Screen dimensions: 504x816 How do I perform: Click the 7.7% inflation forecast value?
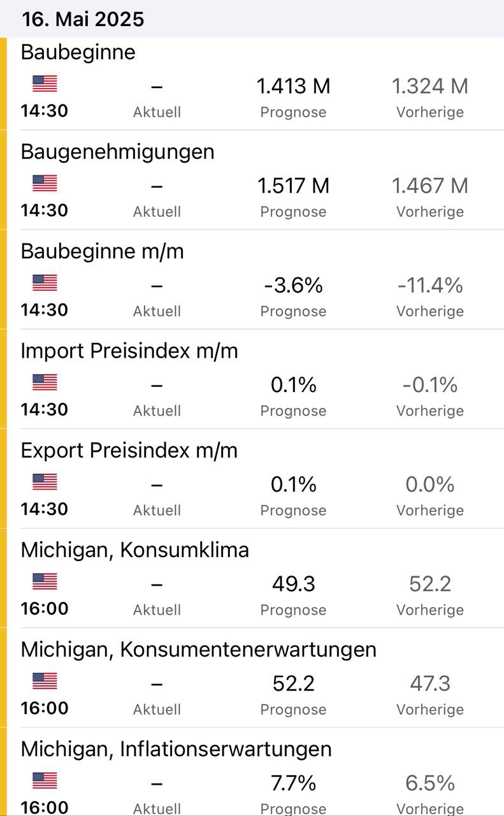coord(293,783)
